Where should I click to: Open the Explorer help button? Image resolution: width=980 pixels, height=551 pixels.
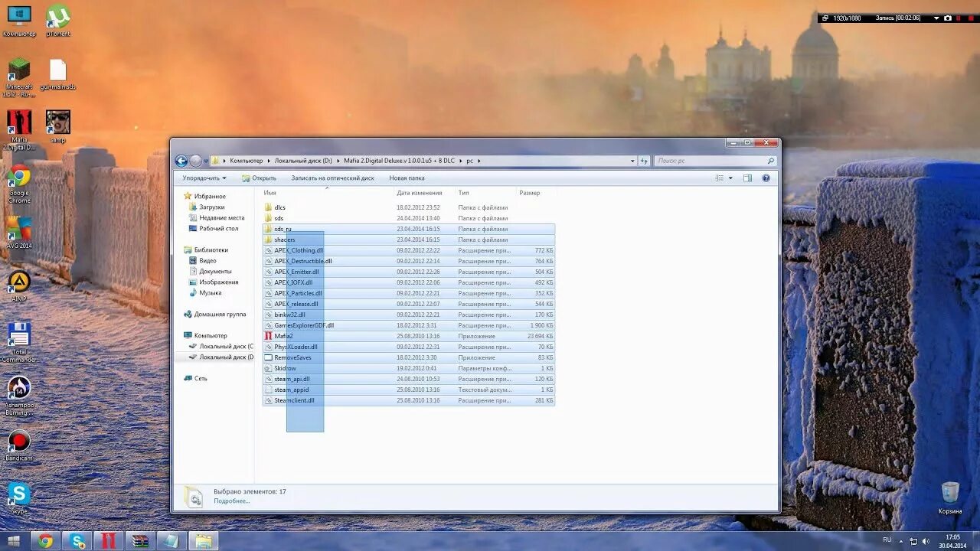click(x=765, y=178)
